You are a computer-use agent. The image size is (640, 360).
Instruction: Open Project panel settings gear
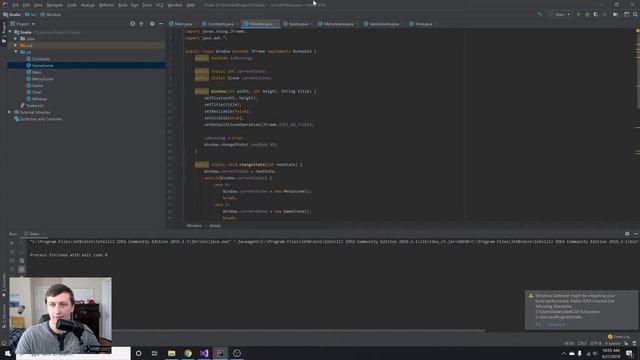152,24
